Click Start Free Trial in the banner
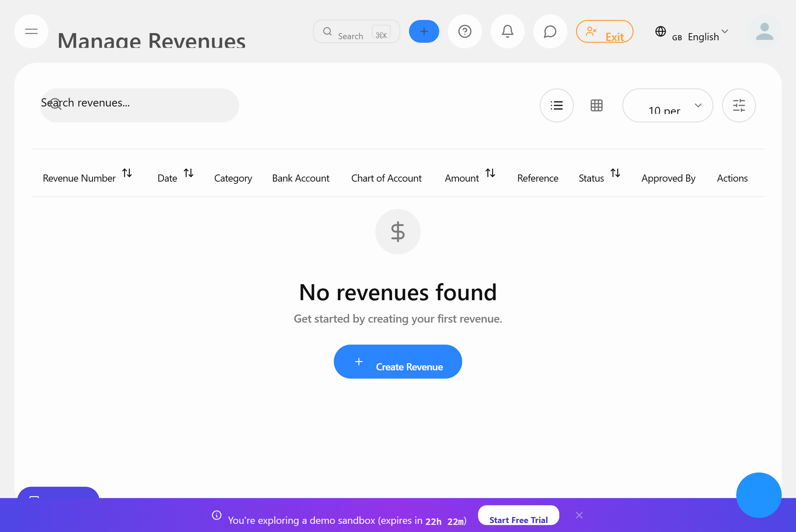796x532 pixels. 518,520
